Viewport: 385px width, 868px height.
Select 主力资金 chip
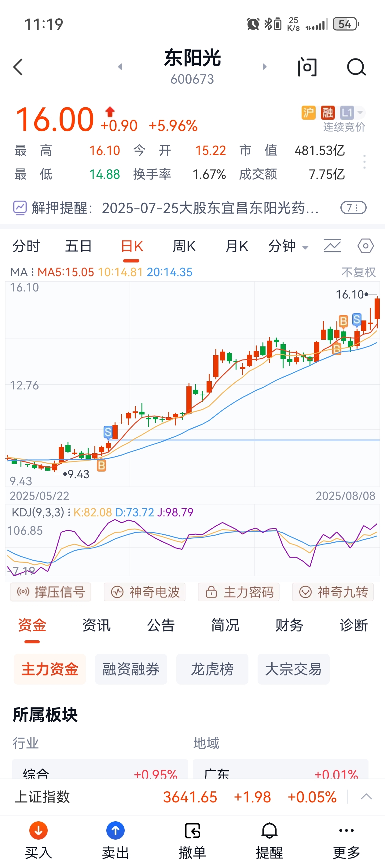point(50,669)
